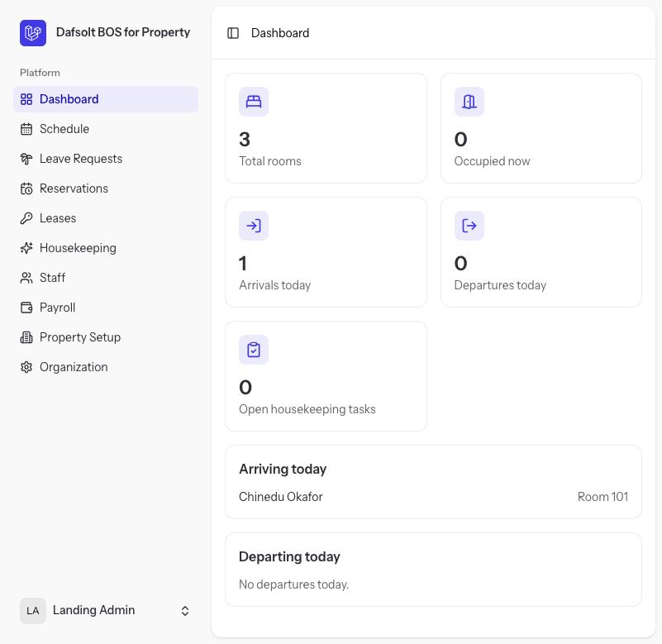
Task: Navigate to Reservations
Action: (106, 188)
